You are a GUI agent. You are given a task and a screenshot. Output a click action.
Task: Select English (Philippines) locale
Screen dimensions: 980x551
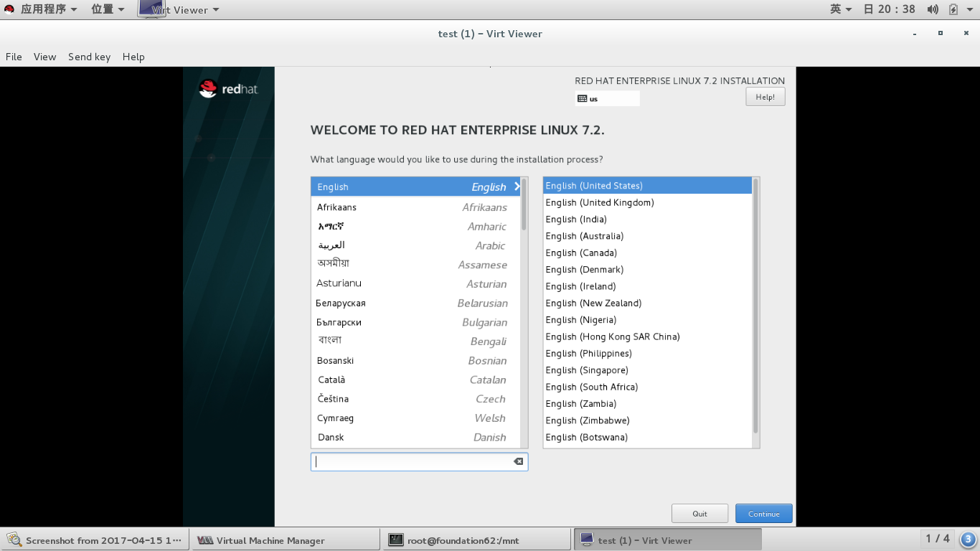point(648,353)
